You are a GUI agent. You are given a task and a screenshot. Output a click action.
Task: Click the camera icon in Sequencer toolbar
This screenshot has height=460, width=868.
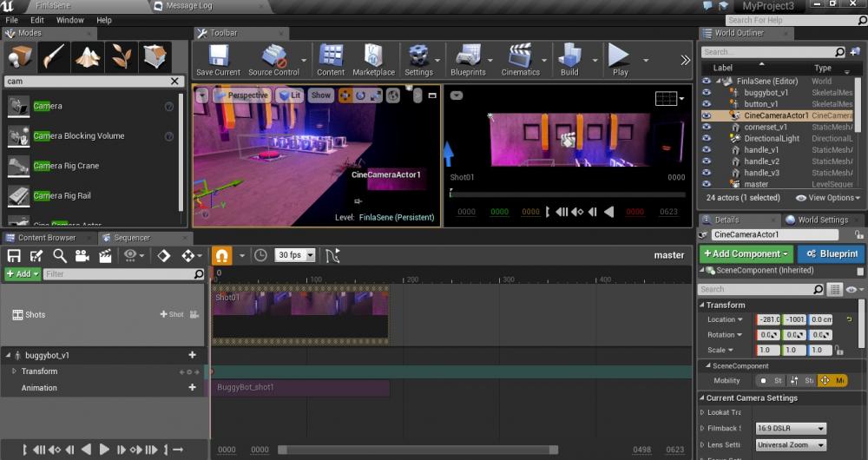[x=82, y=255]
